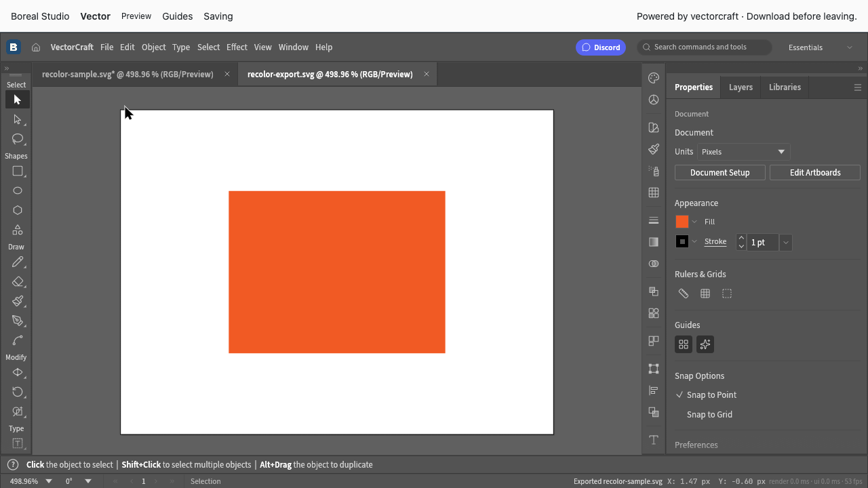Open the Color palette panel icon

[654, 78]
